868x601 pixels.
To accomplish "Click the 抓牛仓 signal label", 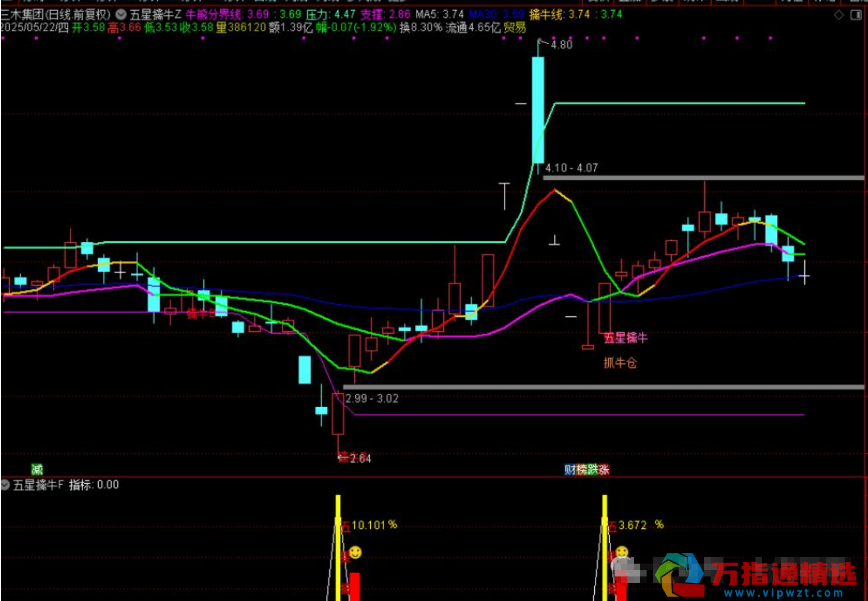I will (620, 363).
